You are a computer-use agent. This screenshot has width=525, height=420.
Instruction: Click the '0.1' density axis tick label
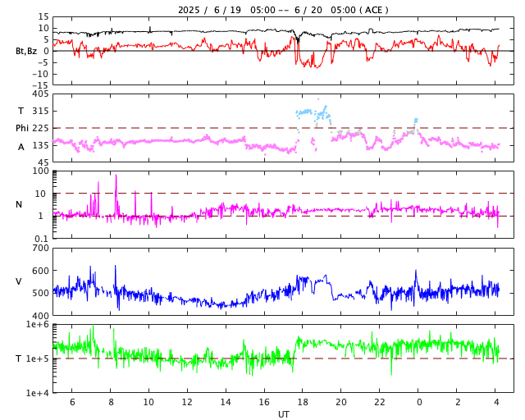click(x=42, y=239)
